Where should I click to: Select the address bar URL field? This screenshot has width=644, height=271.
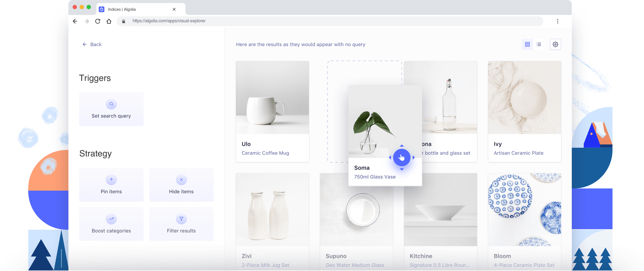[330, 21]
